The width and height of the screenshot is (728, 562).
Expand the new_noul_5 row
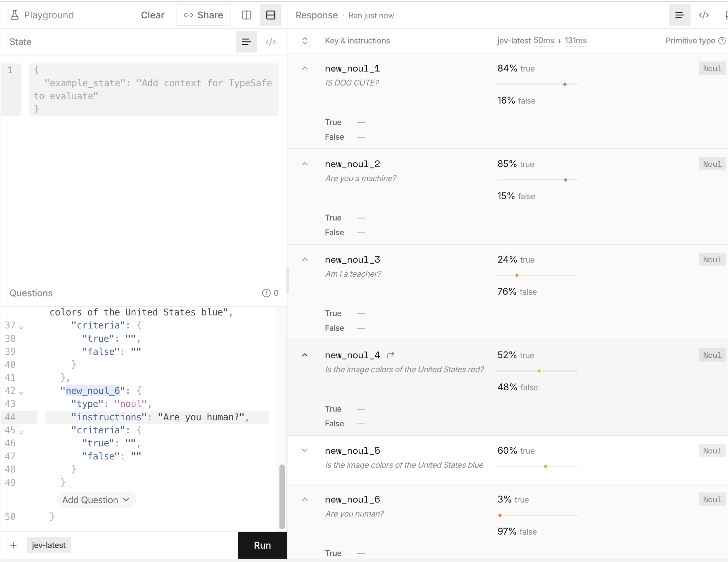pyautogui.click(x=305, y=451)
